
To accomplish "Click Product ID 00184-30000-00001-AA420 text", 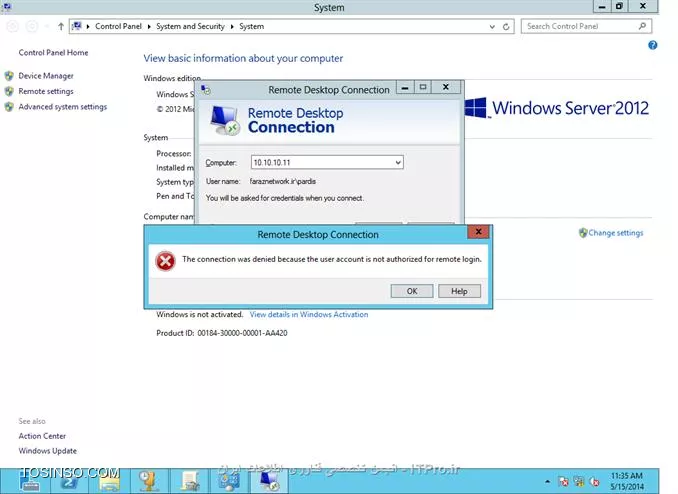I will [x=222, y=333].
